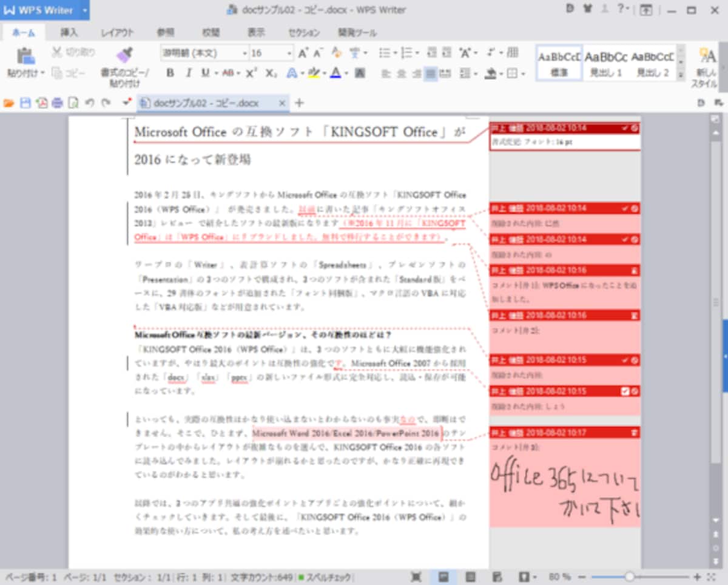The height and width of the screenshot is (585, 728).
Task: Click the Format Painter brush icon
Action: pyautogui.click(x=124, y=55)
